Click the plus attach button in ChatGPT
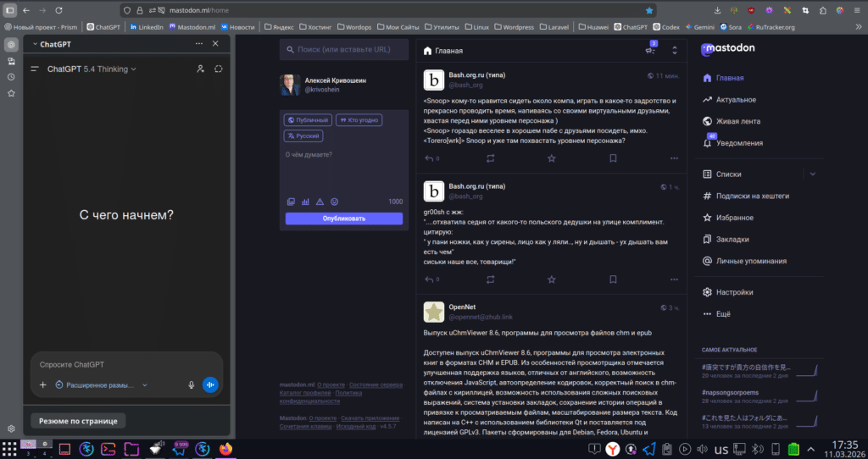 42,384
